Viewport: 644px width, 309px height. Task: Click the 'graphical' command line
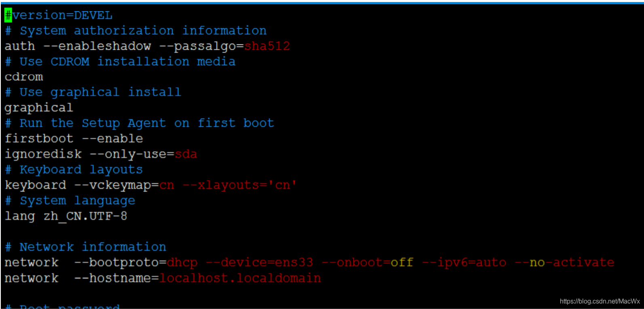click(39, 108)
